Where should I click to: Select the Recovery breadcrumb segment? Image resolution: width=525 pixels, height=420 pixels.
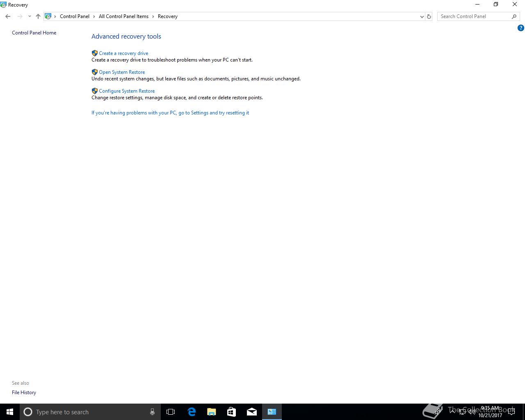pos(168,16)
